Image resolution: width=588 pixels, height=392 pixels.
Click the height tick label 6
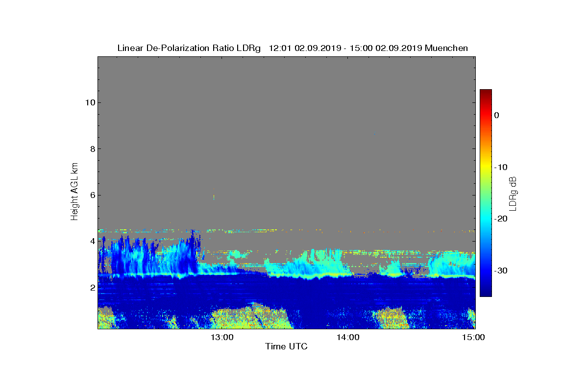tap(92, 195)
